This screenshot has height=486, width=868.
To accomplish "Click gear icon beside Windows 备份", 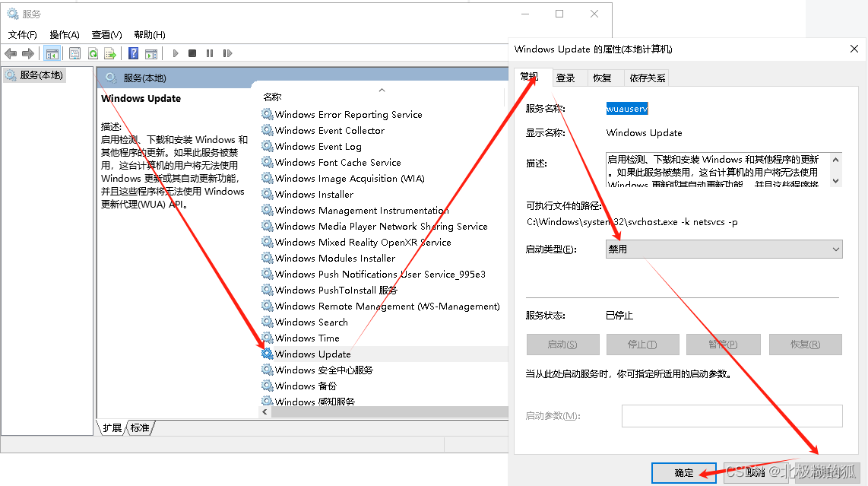I will tap(268, 385).
